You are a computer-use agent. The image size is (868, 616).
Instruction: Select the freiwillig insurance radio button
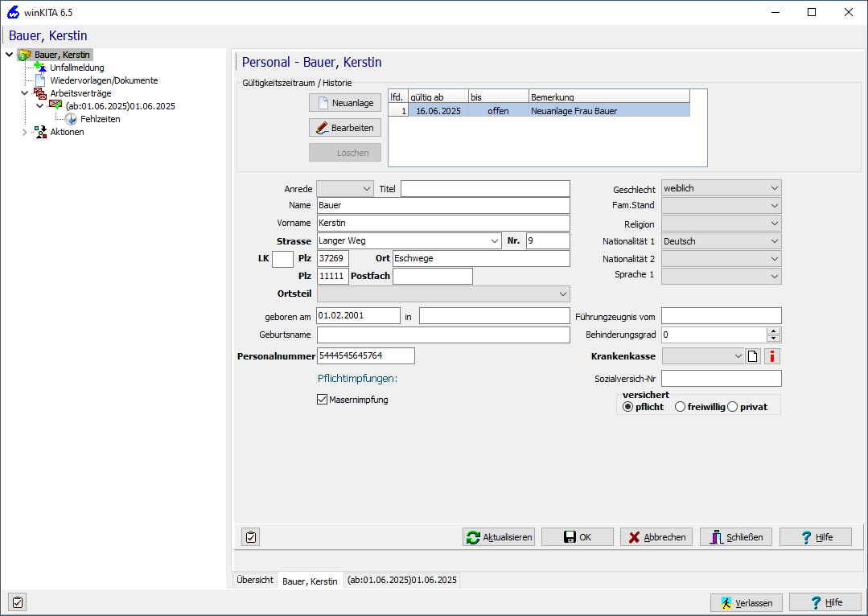(x=680, y=407)
